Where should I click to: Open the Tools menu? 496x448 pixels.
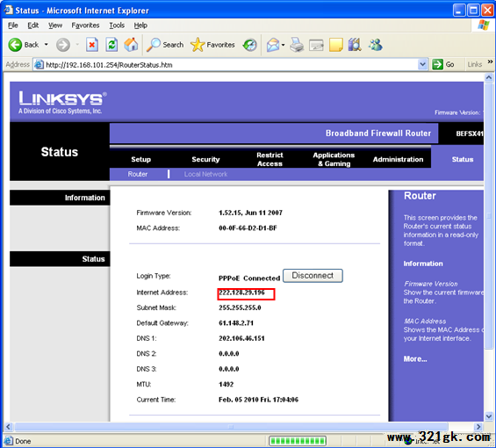pos(117,25)
